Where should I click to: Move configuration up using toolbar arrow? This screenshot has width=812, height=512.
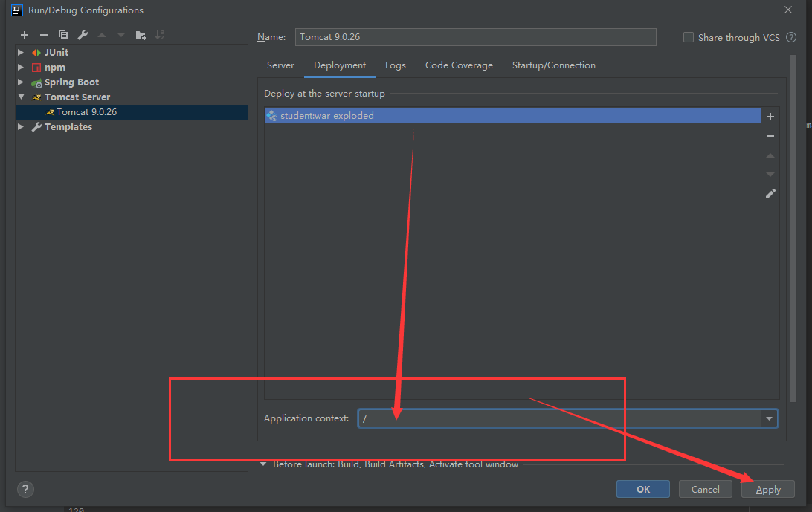tap(102, 35)
